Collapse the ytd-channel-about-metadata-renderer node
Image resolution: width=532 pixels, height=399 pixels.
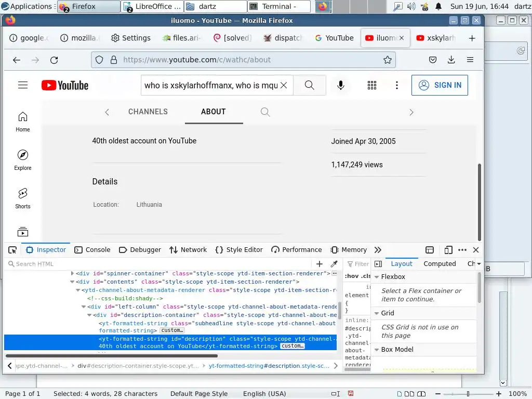pyautogui.click(x=78, y=290)
